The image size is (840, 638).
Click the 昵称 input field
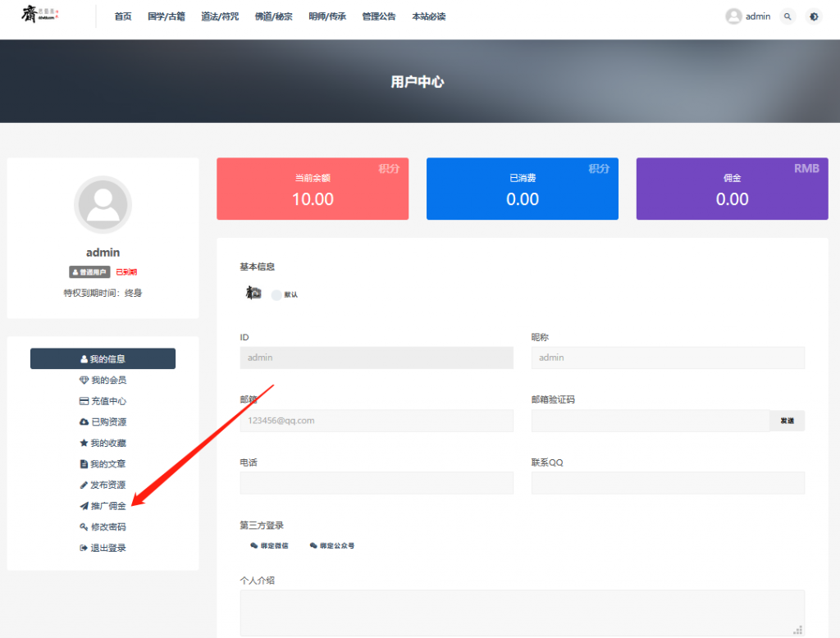[668, 358]
